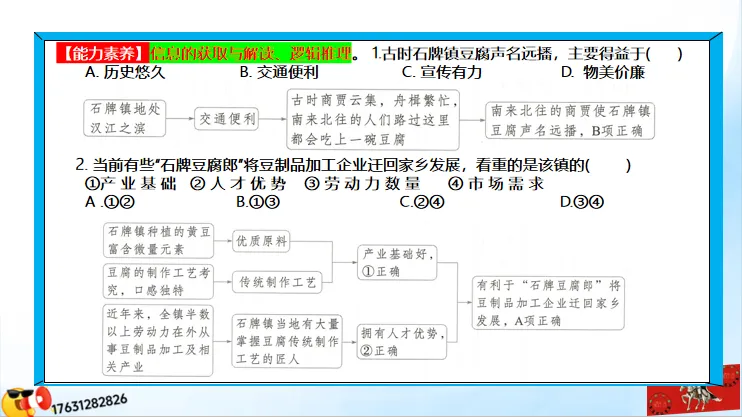Click the box 石牌镇种植的黄豆富含微量元素
742x417 pixels.
tap(159, 240)
